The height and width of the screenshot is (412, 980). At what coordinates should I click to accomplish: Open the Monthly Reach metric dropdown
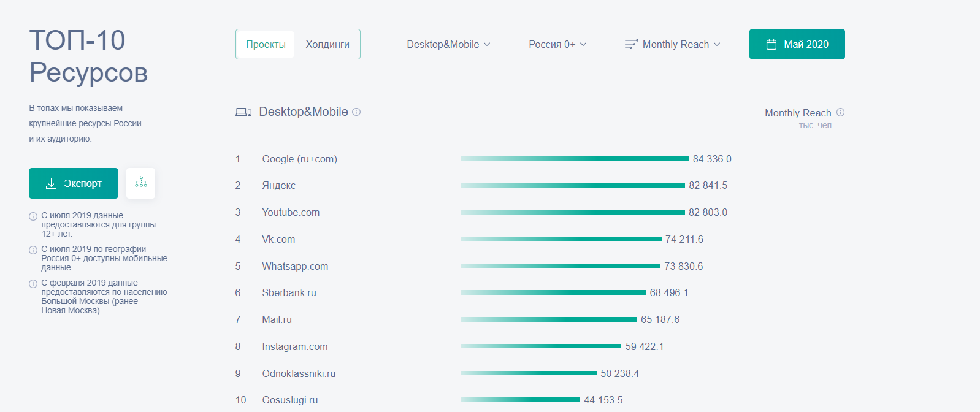point(673,44)
